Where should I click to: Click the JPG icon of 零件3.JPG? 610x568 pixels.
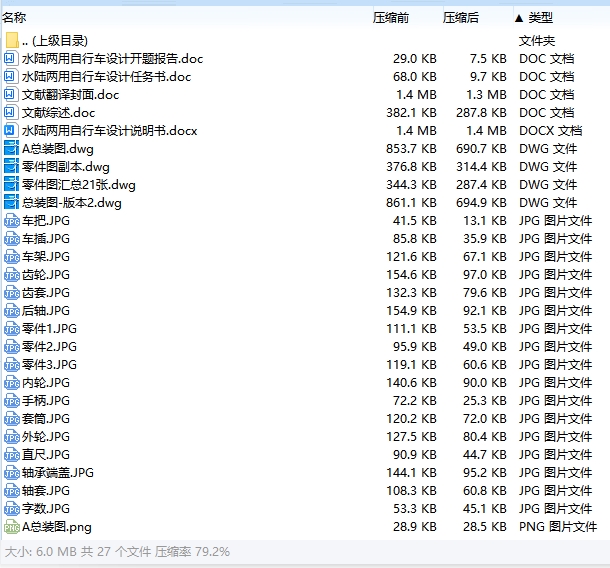pyautogui.click(x=12, y=365)
